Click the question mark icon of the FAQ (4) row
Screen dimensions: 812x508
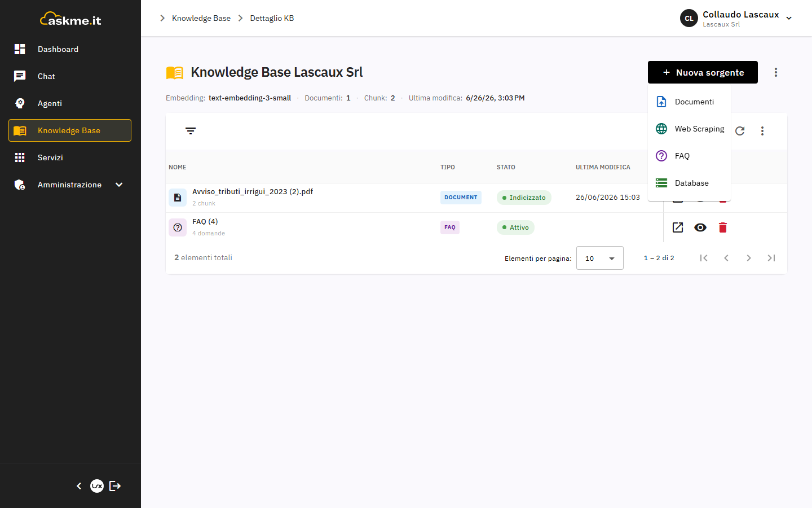pyautogui.click(x=178, y=227)
